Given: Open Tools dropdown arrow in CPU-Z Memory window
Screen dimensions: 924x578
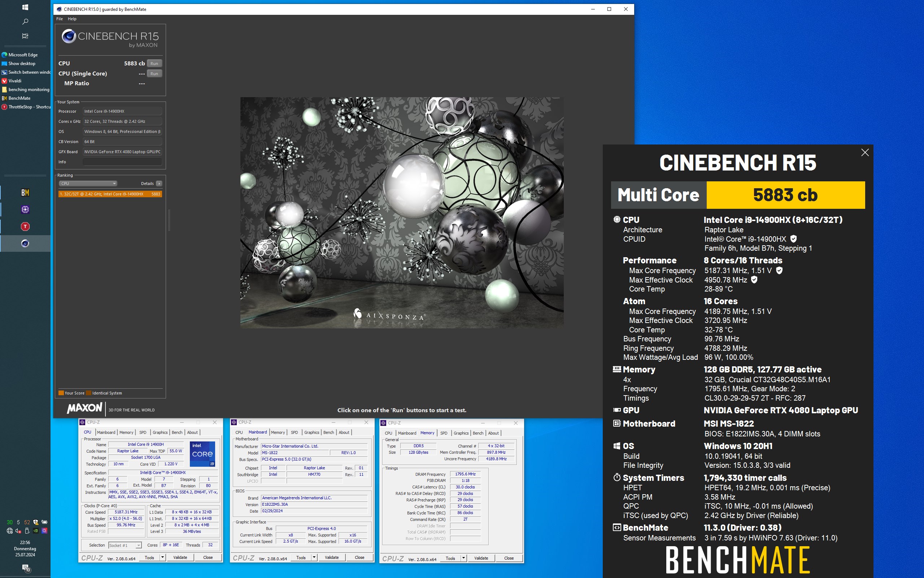Looking at the screenshot, I should tap(463, 558).
